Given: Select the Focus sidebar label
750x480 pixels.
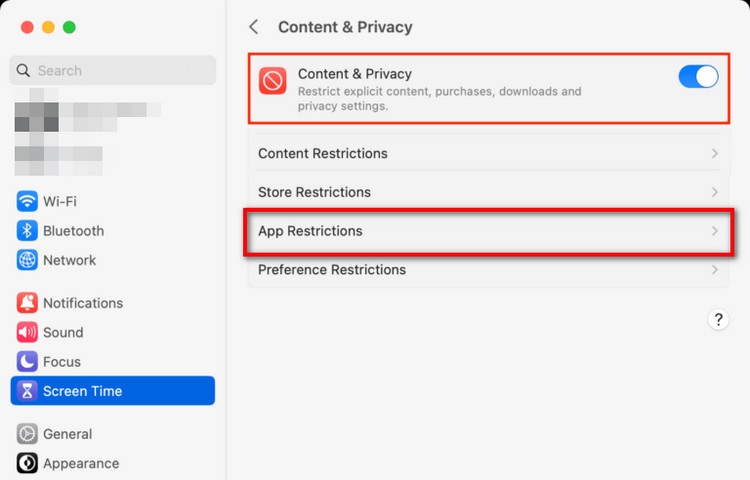Looking at the screenshot, I should (62, 362).
